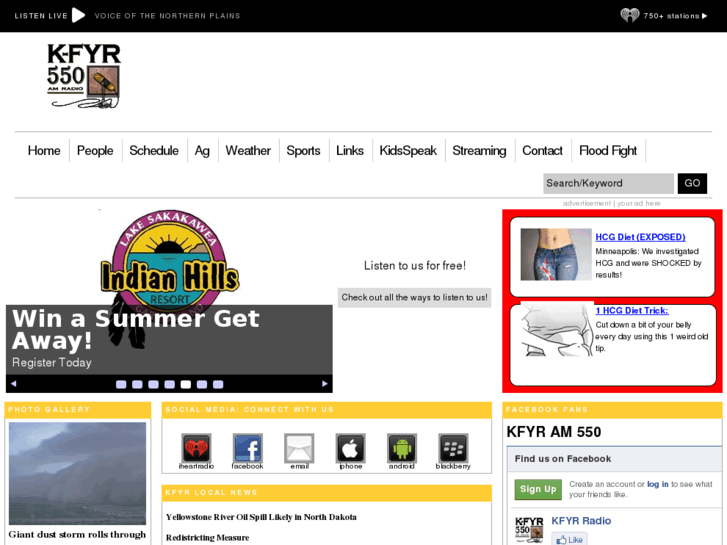Open the iheartradio social icon
727x545 pixels.
pos(196,448)
